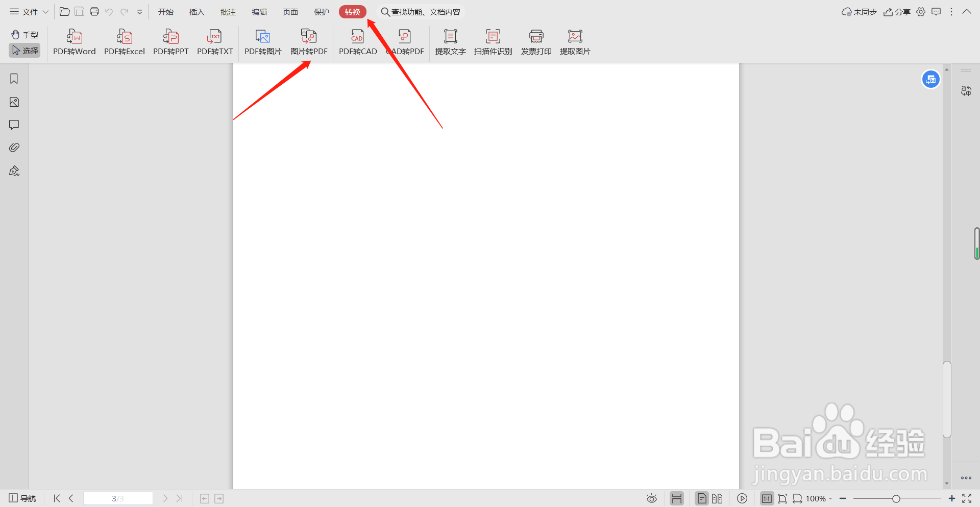Image resolution: width=980 pixels, height=507 pixels.
Task: Click the translate icon in right panel
Action: (x=966, y=91)
